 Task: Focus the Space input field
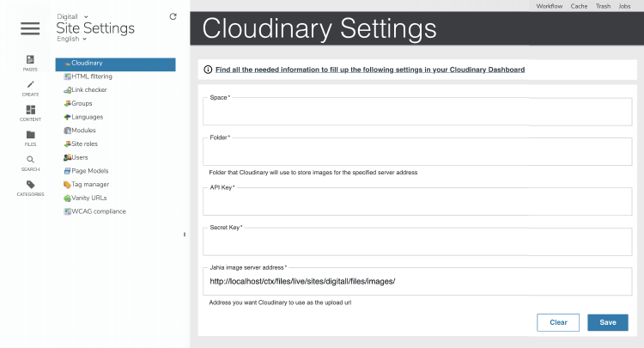pos(417,112)
